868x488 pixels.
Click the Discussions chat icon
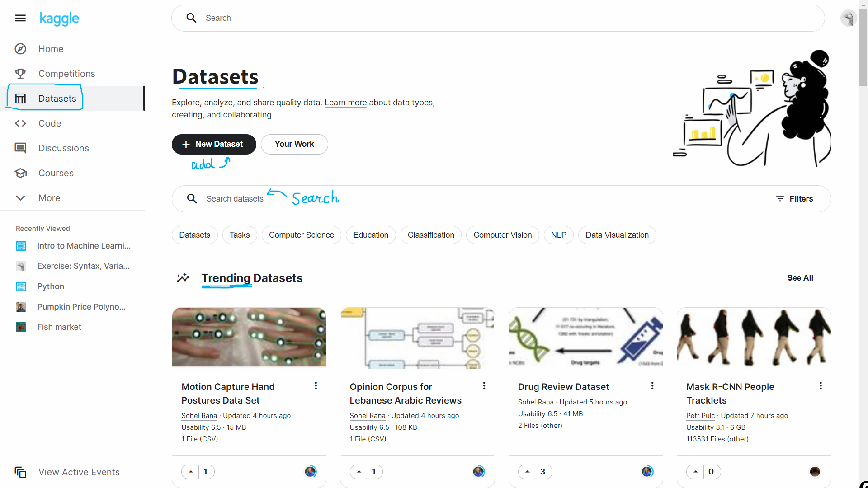20,148
